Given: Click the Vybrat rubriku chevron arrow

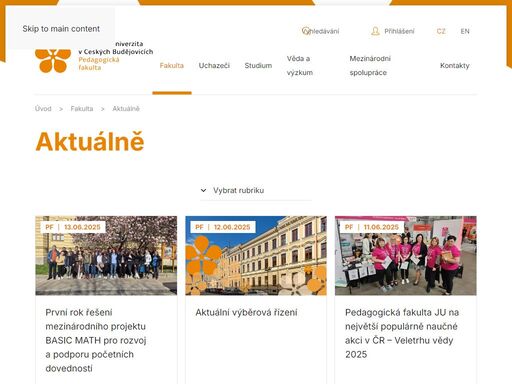Looking at the screenshot, I should pyautogui.click(x=203, y=190).
